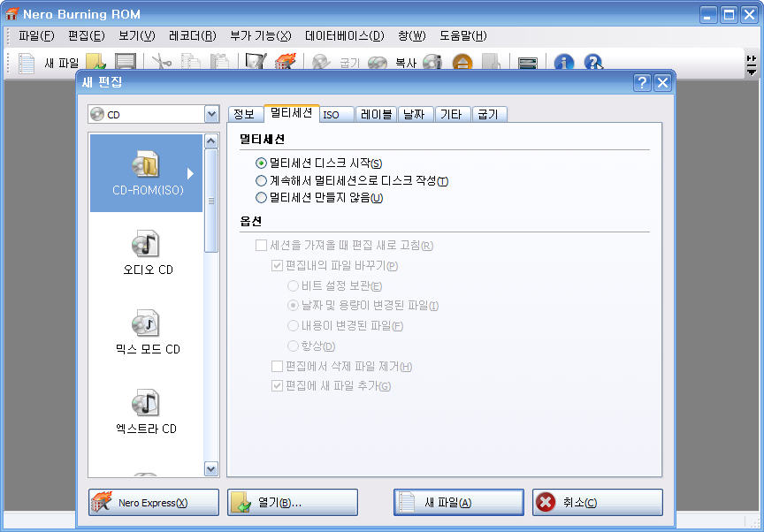Screen dimensions: 764x532
Task: Click the 열기(B)... button
Action: point(293,502)
